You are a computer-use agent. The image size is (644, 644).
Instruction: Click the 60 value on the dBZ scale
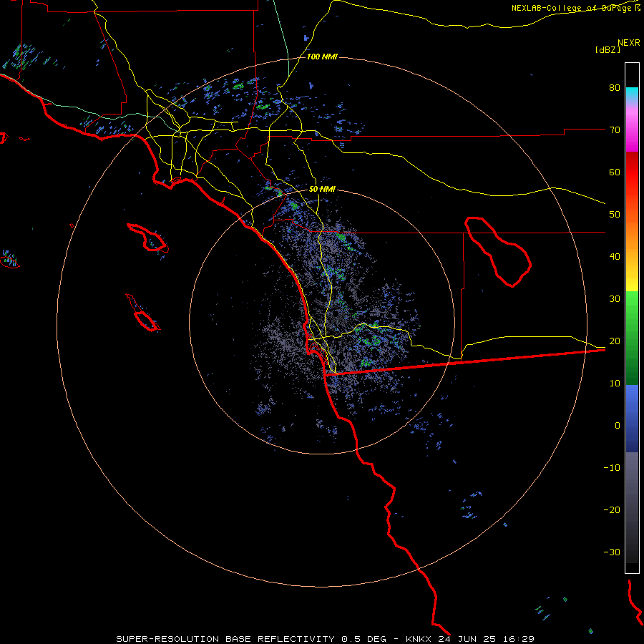point(615,172)
